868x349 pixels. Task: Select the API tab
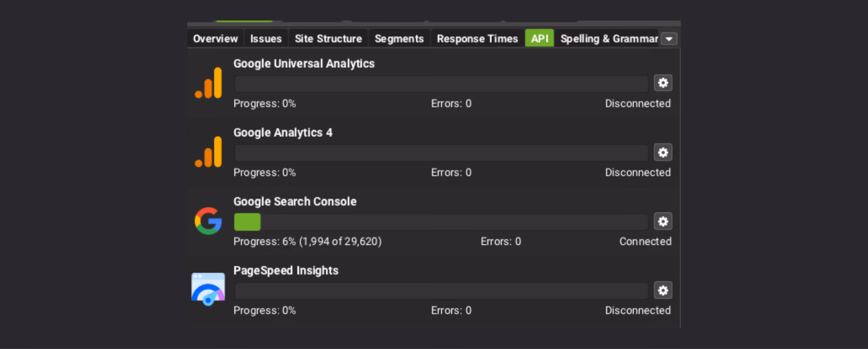pos(540,39)
